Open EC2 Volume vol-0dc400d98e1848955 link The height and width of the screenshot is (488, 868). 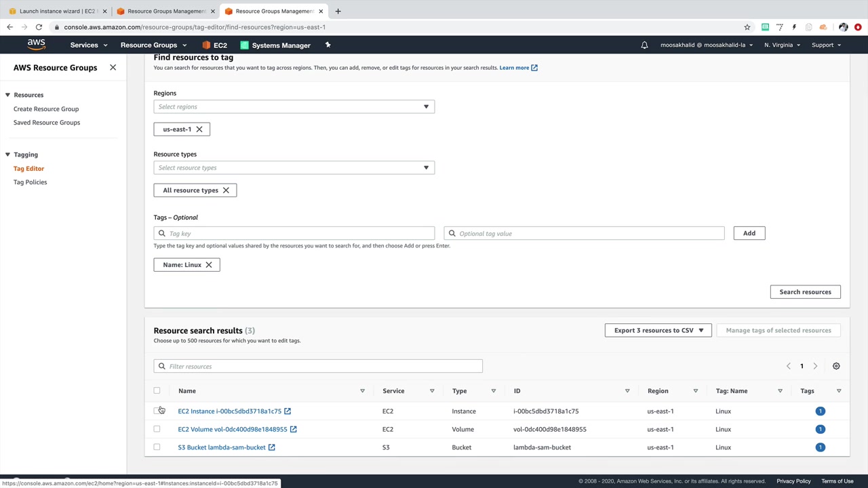[x=237, y=429]
